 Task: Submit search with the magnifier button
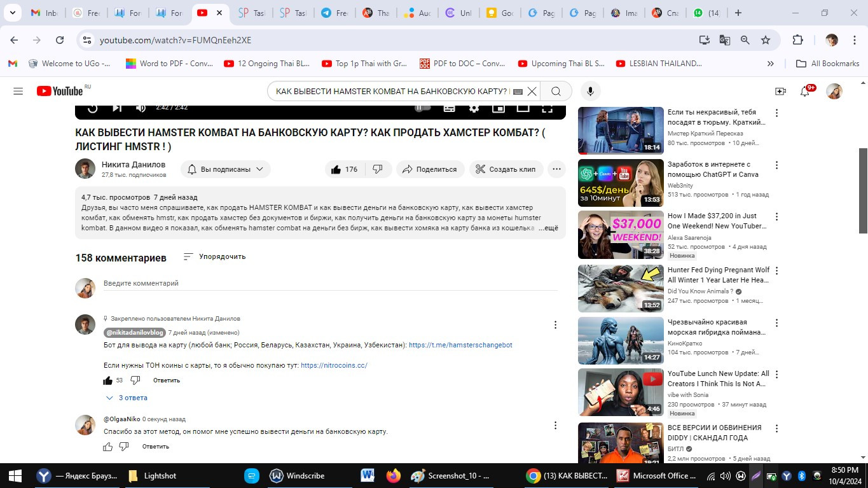(556, 91)
